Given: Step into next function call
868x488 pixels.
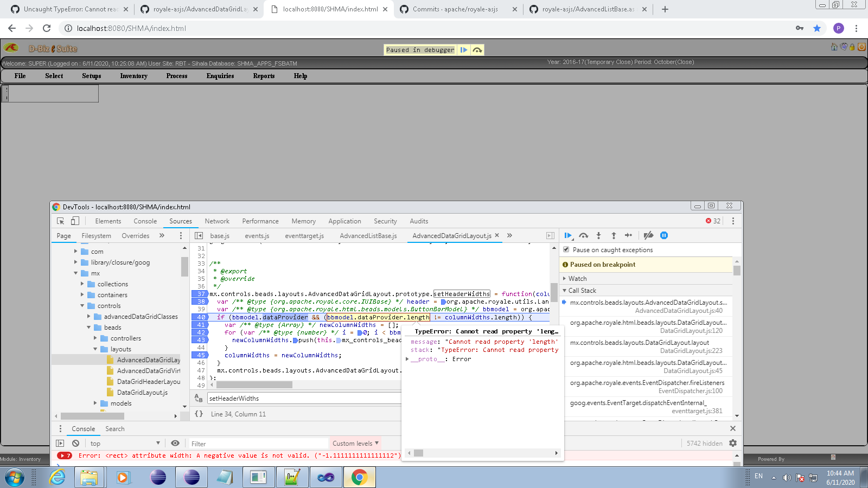Looking at the screenshot, I should point(598,235).
